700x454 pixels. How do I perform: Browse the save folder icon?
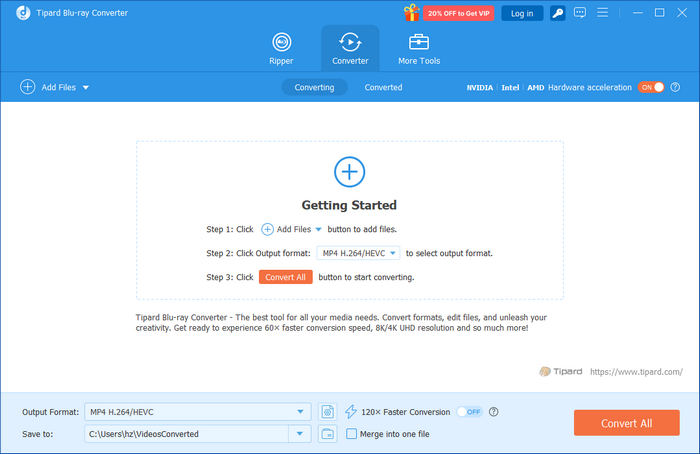327,434
